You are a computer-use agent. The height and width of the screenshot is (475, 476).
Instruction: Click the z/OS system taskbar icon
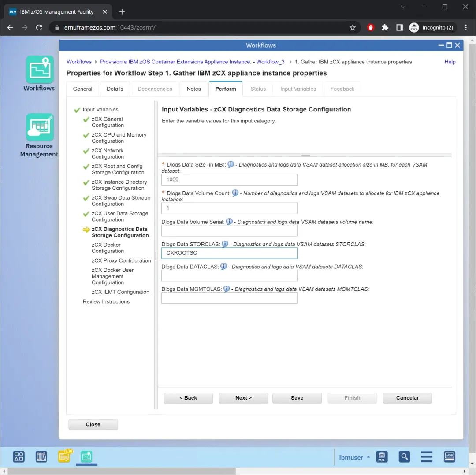coord(449,456)
